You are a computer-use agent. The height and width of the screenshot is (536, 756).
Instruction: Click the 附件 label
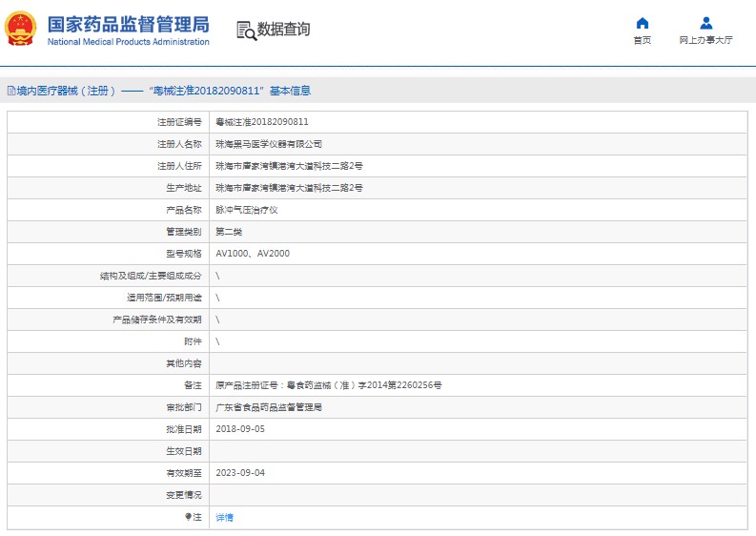click(x=193, y=341)
